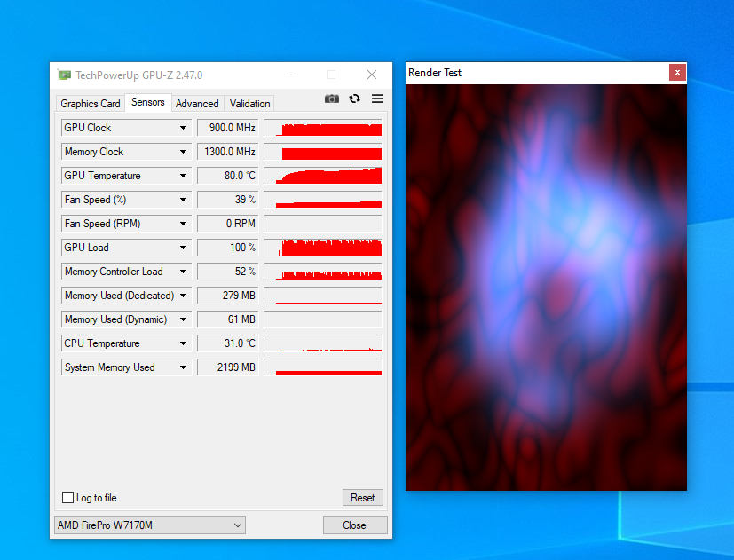Image resolution: width=734 pixels, height=560 pixels.
Task: Open the Validation tab
Action: tap(249, 103)
